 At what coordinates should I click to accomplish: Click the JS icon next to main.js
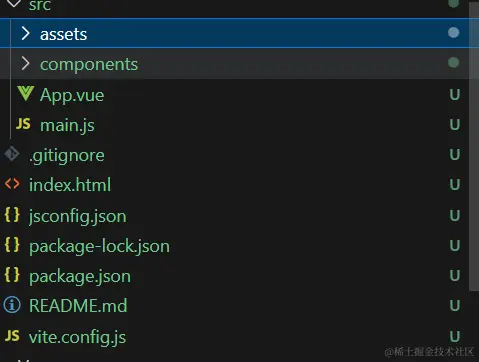point(23,124)
